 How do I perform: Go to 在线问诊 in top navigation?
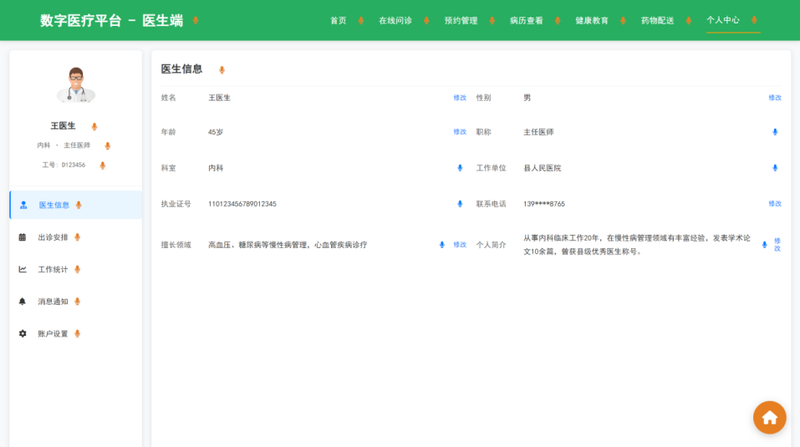395,20
